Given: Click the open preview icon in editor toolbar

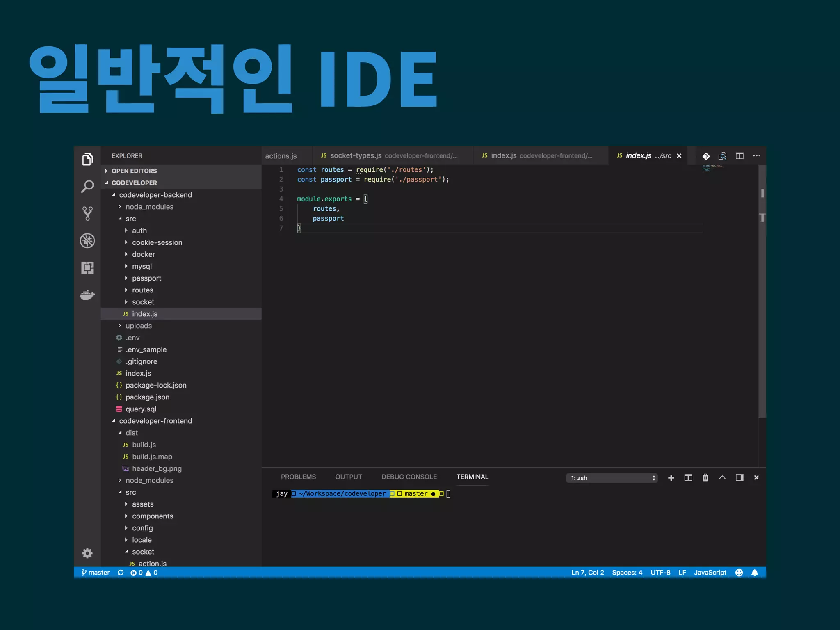Looking at the screenshot, I should pyautogui.click(x=722, y=156).
